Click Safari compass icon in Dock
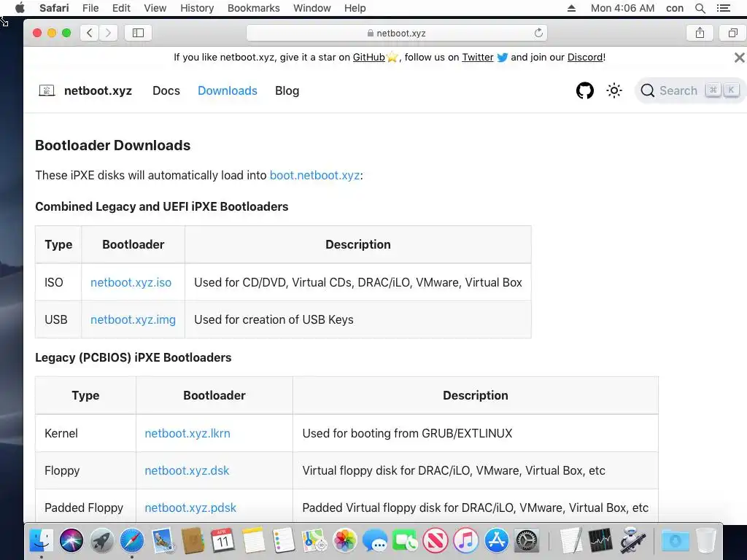Image resolution: width=747 pixels, height=560 pixels. pyautogui.click(x=132, y=540)
